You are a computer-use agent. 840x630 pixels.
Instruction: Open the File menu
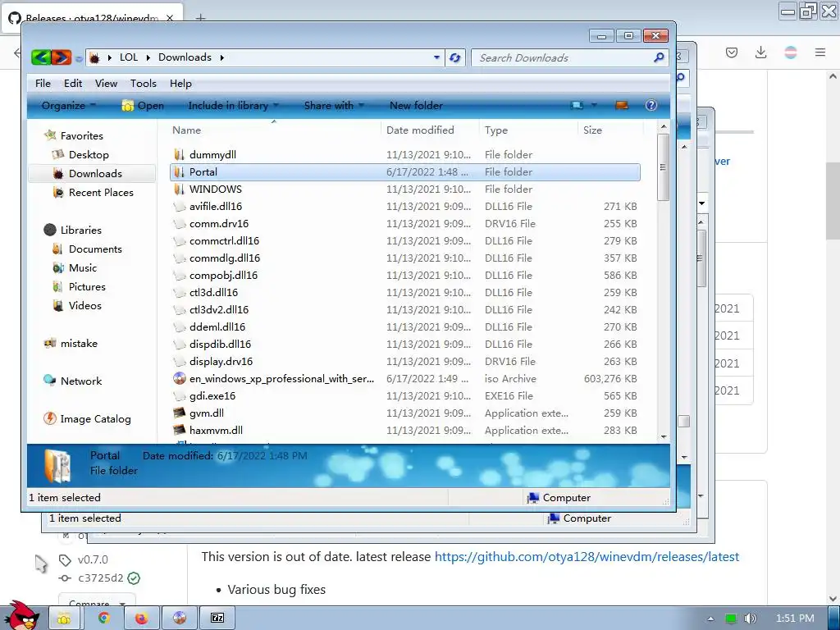[x=43, y=84]
